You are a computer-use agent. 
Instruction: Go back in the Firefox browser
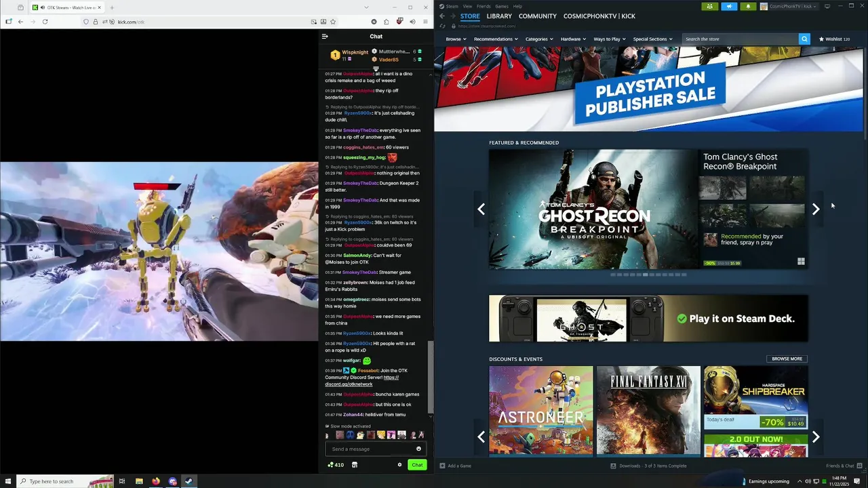(x=20, y=22)
